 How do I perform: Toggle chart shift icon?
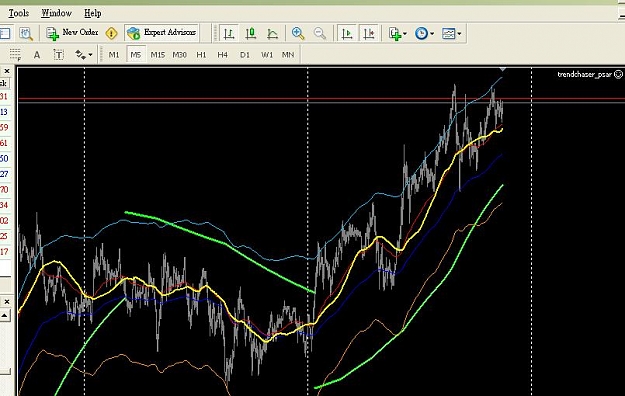[369, 33]
